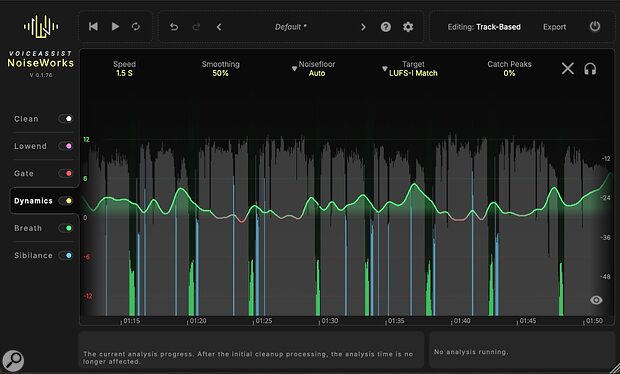620x374 pixels.
Task: Toggle the Lowend module switch
Action: pos(66,146)
